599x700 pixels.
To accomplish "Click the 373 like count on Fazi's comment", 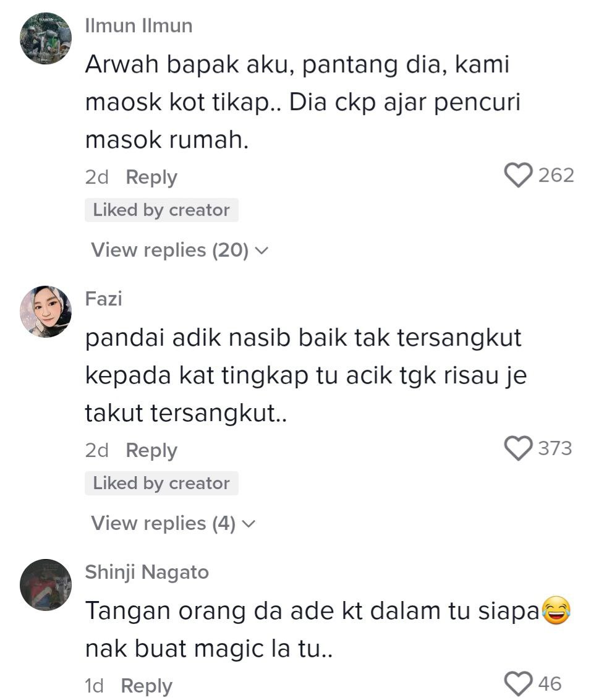I will click(x=555, y=448).
